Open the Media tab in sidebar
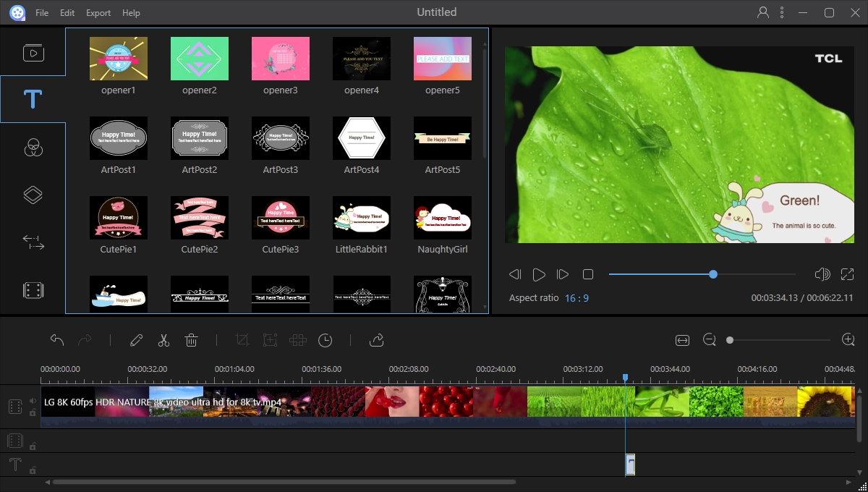This screenshot has height=492, width=868. point(33,53)
